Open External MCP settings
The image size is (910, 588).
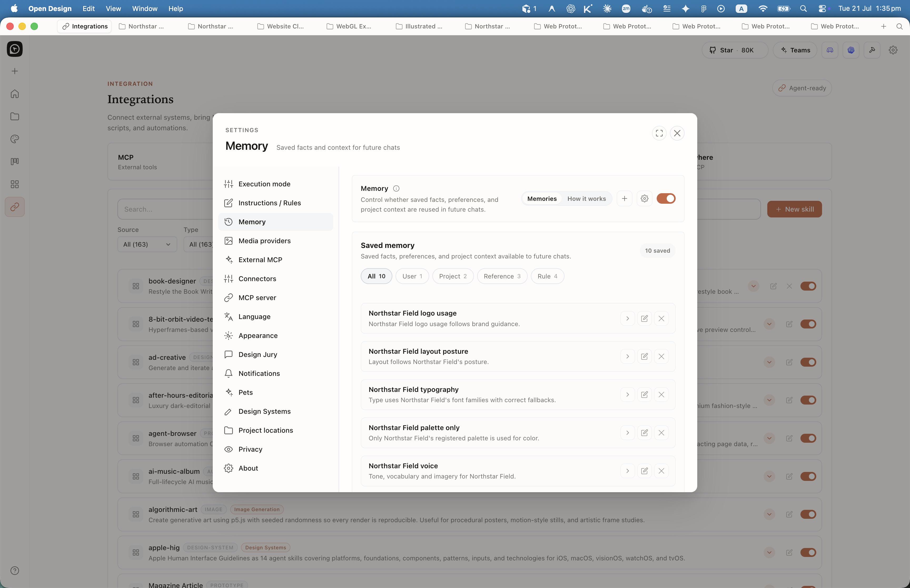point(275,260)
